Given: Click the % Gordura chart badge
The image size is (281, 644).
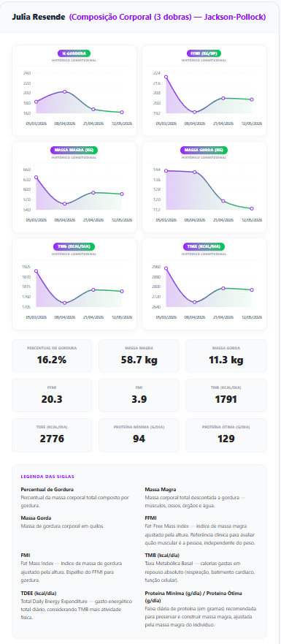Looking at the screenshot, I should [74, 53].
